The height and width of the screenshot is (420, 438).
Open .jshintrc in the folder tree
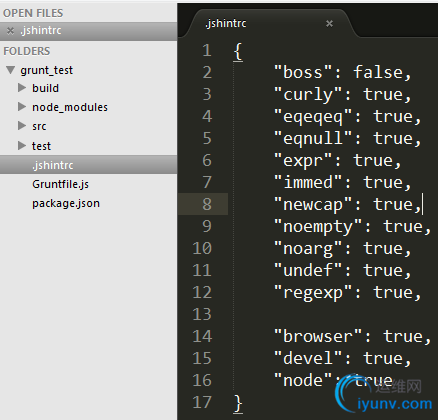(88, 165)
